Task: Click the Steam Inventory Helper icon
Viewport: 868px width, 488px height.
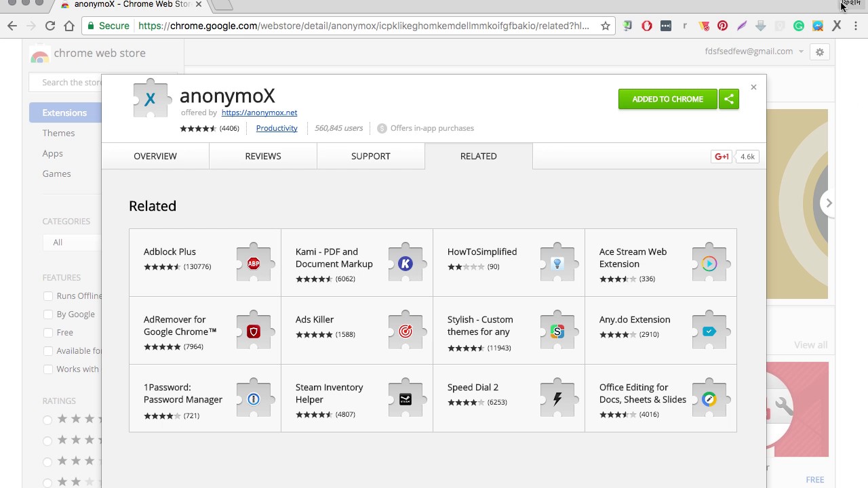Action: (x=406, y=399)
